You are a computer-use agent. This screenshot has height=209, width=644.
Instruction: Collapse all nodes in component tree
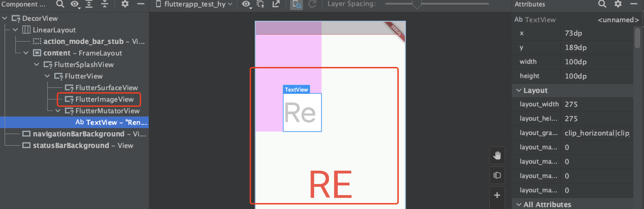pos(105,4)
